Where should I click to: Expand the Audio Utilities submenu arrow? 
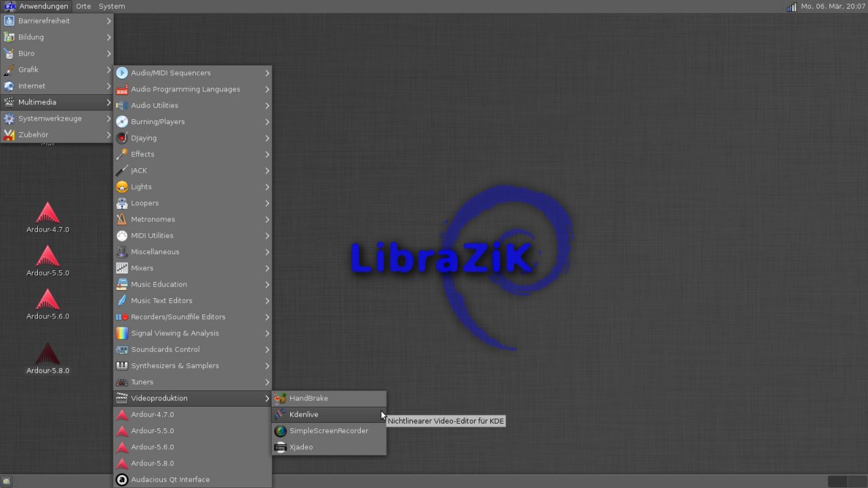pyautogui.click(x=267, y=106)
